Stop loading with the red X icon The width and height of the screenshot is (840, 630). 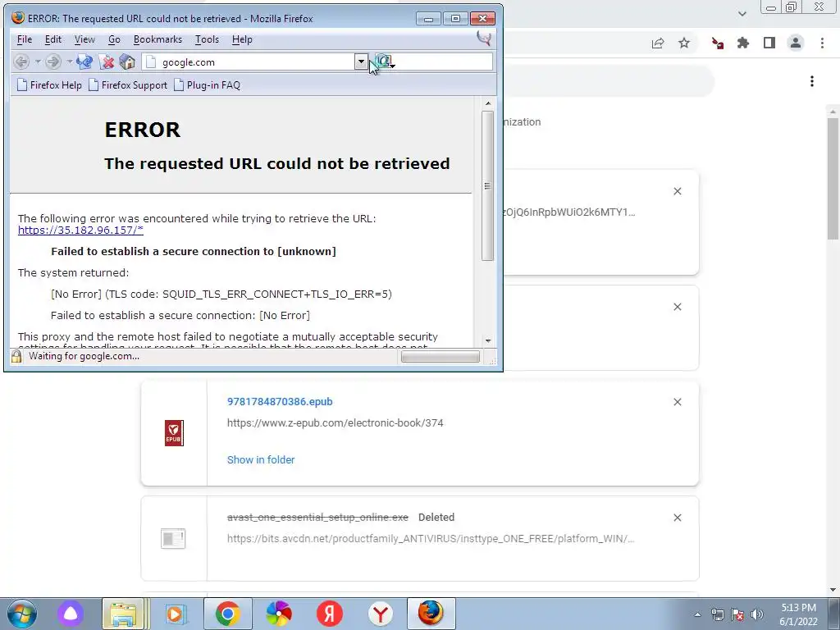pyautogui.click(x=107, y=62)
